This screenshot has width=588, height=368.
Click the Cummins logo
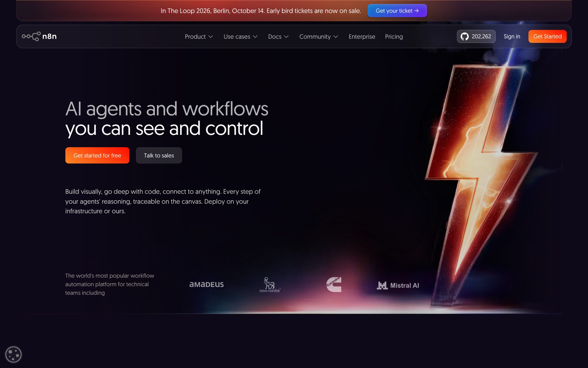334,284
